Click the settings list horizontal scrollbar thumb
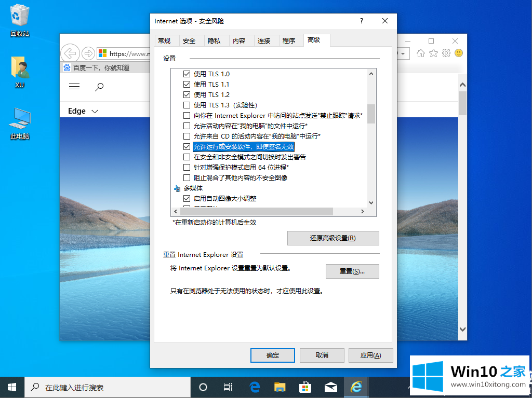 click(257, 211)
